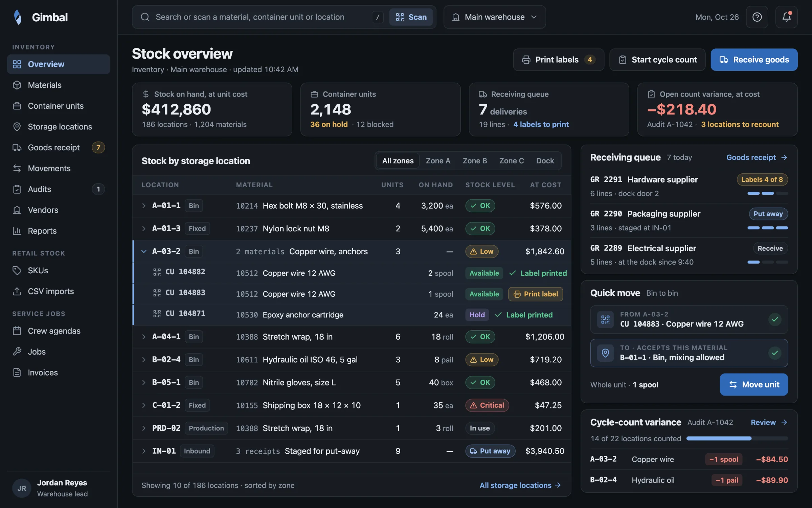Open the Main warehouse dropdown
This screenshot has height=508, width=812.
494,17
